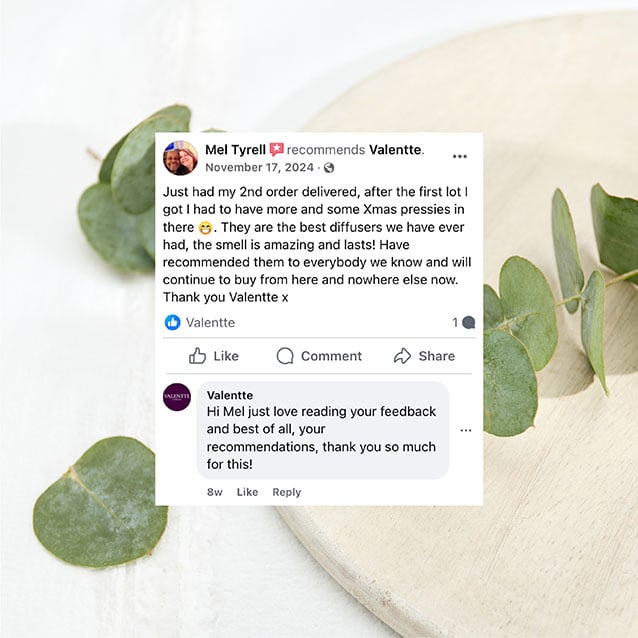Click the blue thumbs-up reaction icon
This screenshot has width=638, height=638.
(x=173, y=322)
